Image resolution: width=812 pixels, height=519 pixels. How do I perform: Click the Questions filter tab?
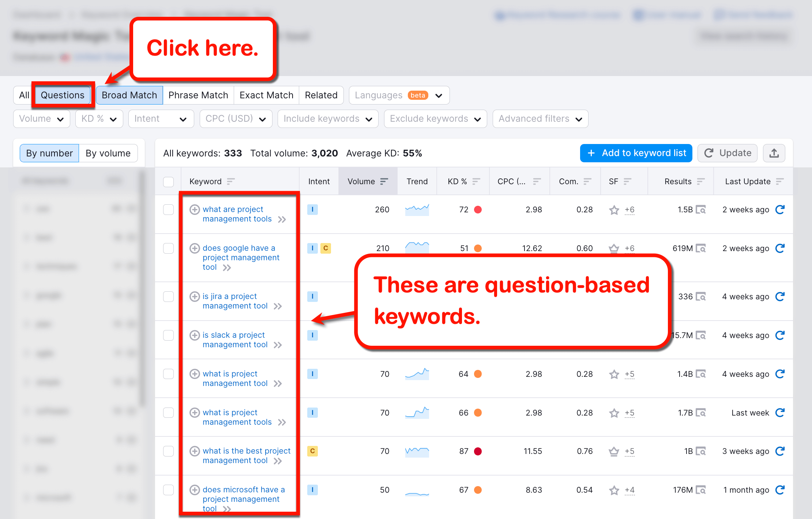[61, 94]
